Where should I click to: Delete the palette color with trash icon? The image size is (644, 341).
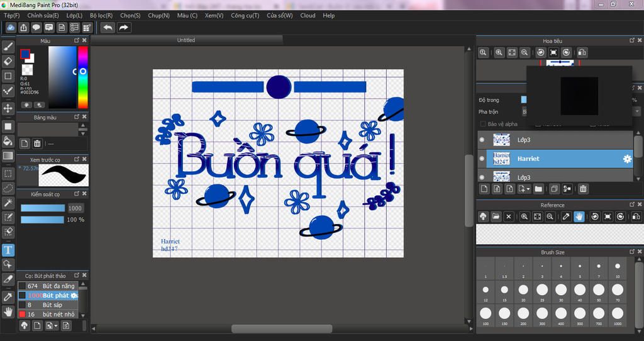coord(37,143)
